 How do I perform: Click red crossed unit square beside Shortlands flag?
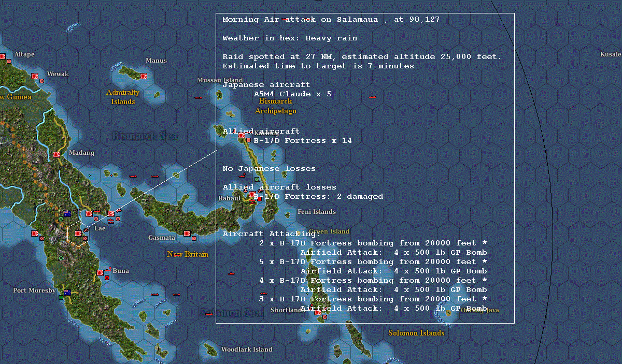324,317
